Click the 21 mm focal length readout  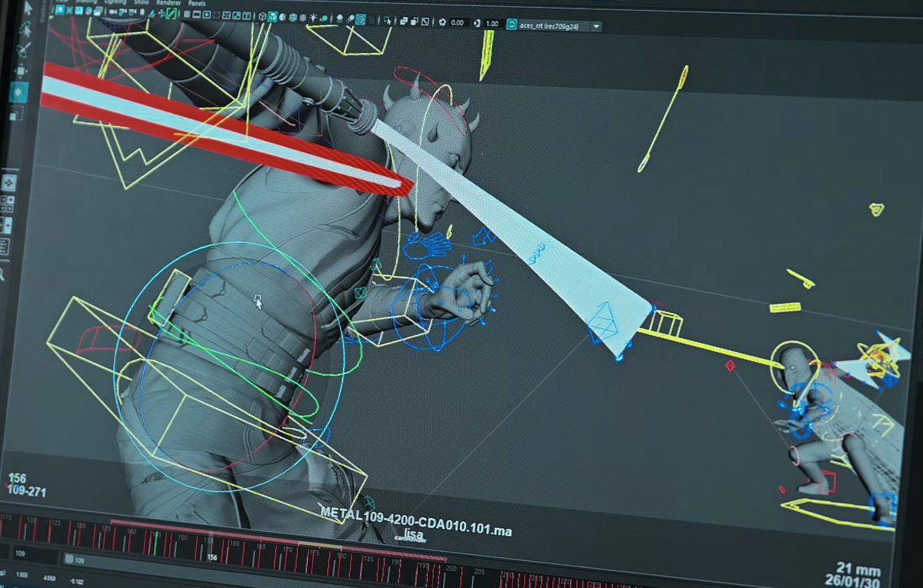858,568
